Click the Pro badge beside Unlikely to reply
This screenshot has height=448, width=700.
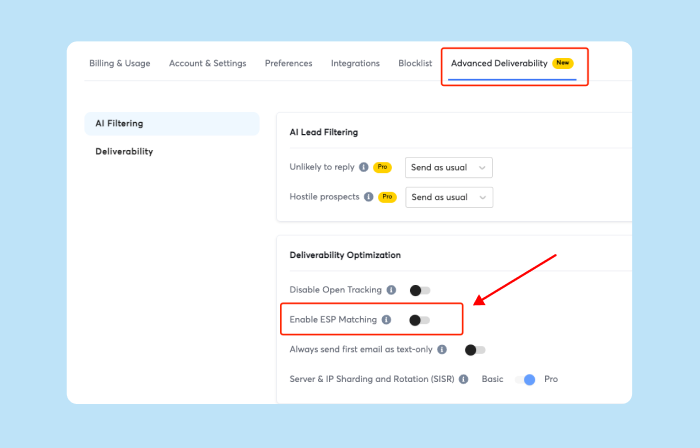(x=383, y=167)
